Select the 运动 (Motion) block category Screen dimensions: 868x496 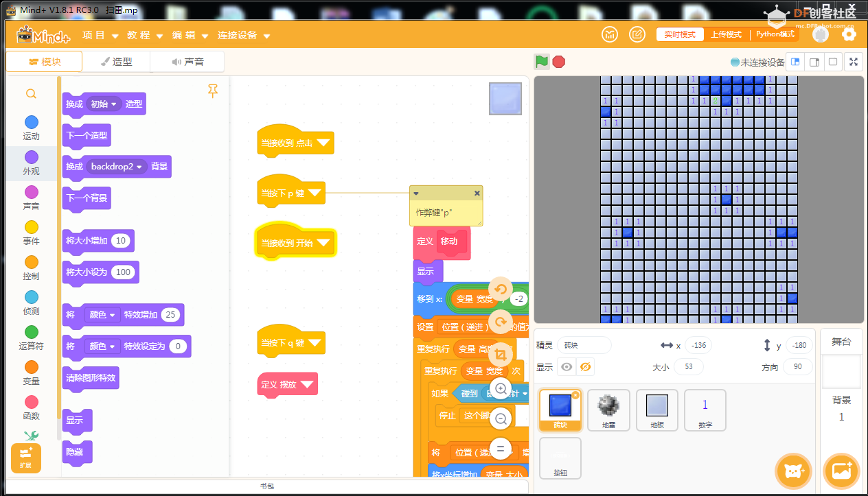[31, 128]
